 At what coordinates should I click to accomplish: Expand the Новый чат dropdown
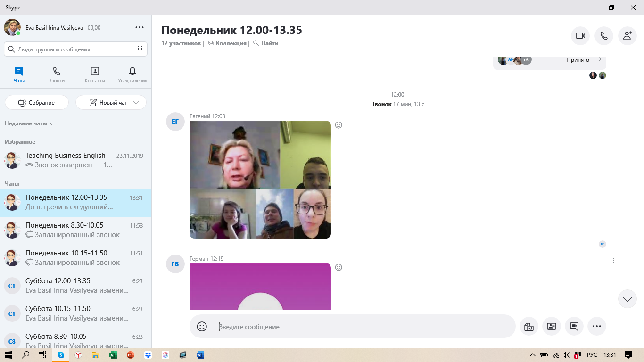click(x=136, y=103)
